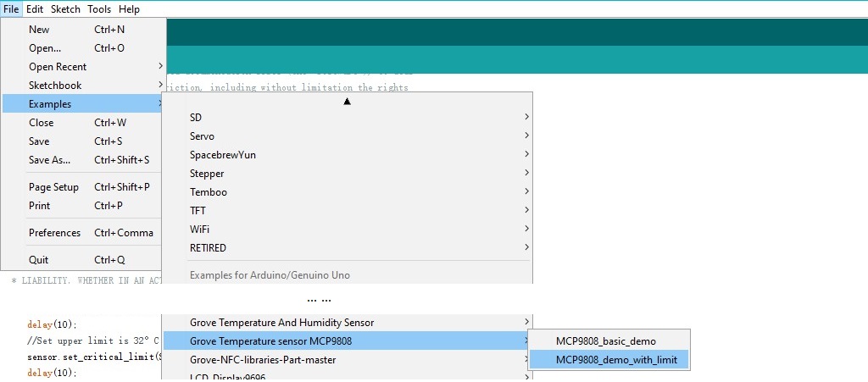868x382 pixels.
Task: Select Page Setup menu entry
Action: click(84, 187)
